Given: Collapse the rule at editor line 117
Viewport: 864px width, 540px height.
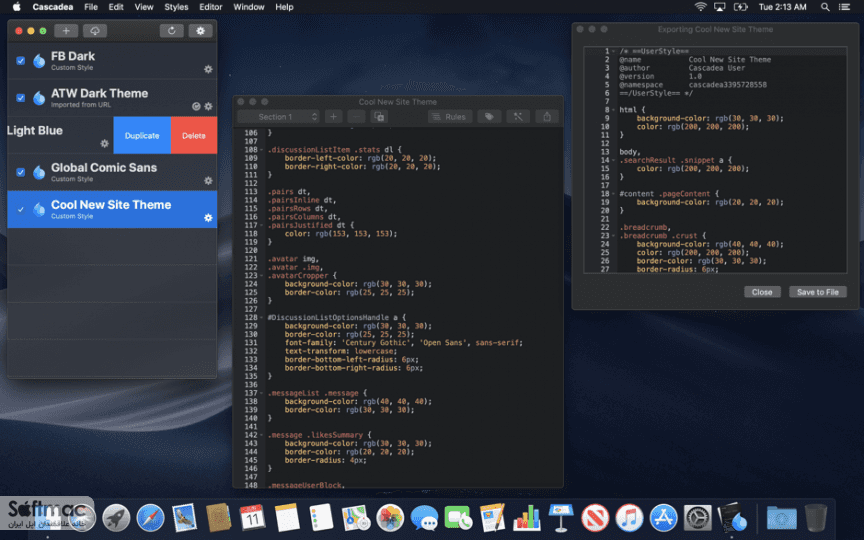Looking at the screenshot, I should point(262,225).
